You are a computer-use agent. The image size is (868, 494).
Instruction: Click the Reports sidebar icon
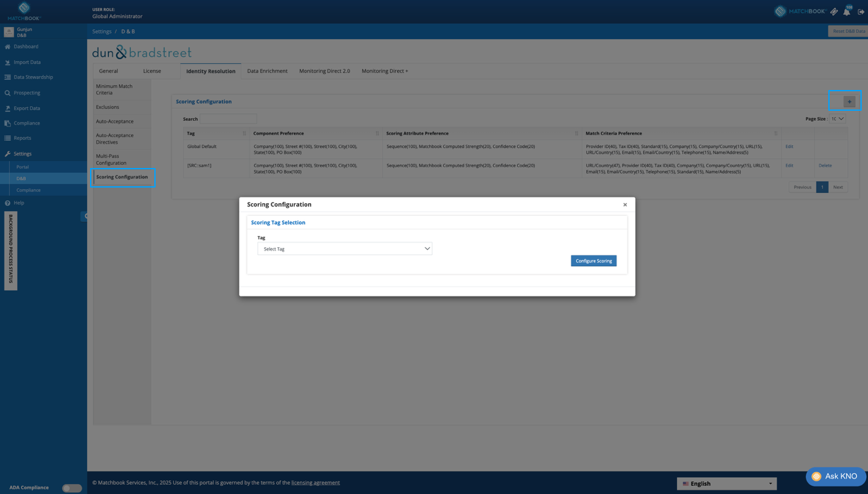pos(8,138)
